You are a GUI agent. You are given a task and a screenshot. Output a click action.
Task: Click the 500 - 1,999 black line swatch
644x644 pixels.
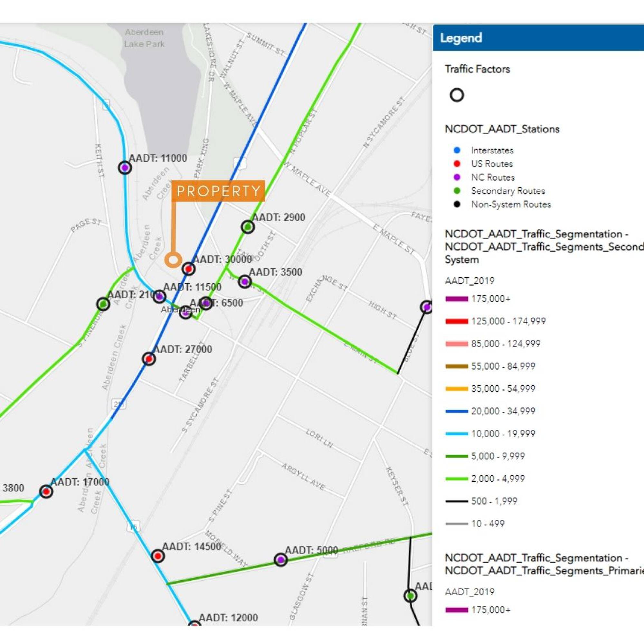(457, 501)
